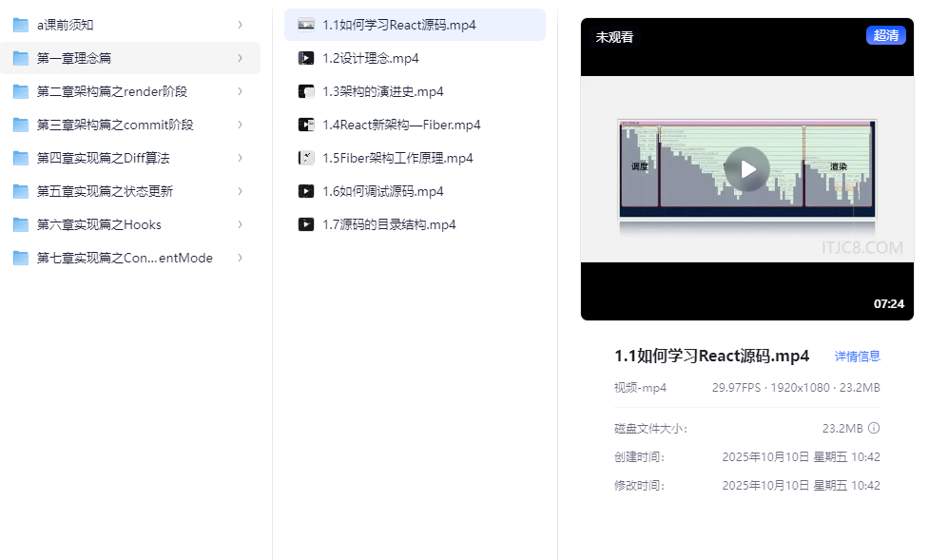Click the video thumbnail icon of 1.2设计理念.mp4

307,57
